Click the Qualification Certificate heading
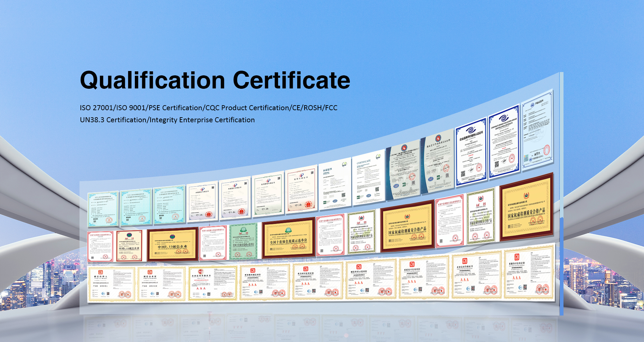This screenshot has width=644, height=342. [x=215, y=80]
